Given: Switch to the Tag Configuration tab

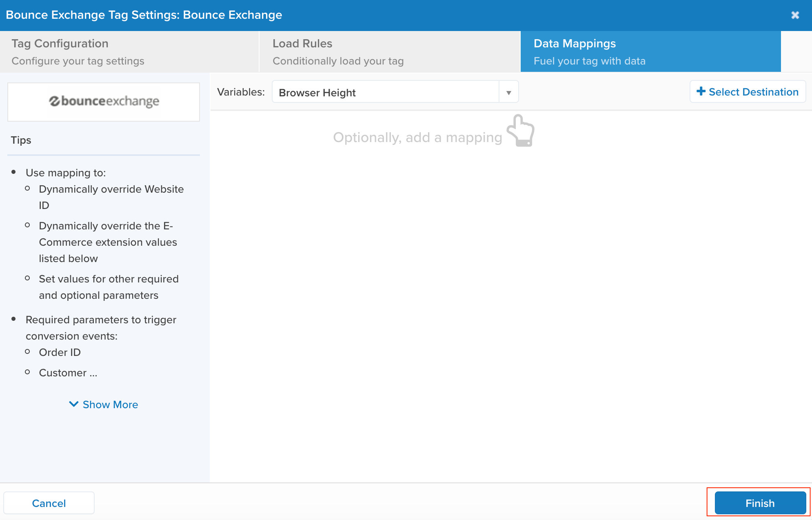Looking at the screenshot, I should 129,52.
